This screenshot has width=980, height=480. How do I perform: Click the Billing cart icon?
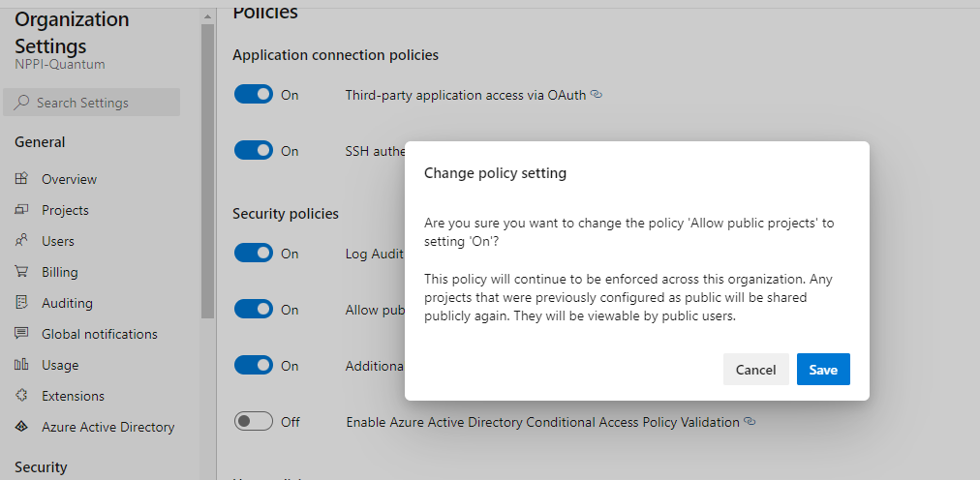tap(22, 272)
